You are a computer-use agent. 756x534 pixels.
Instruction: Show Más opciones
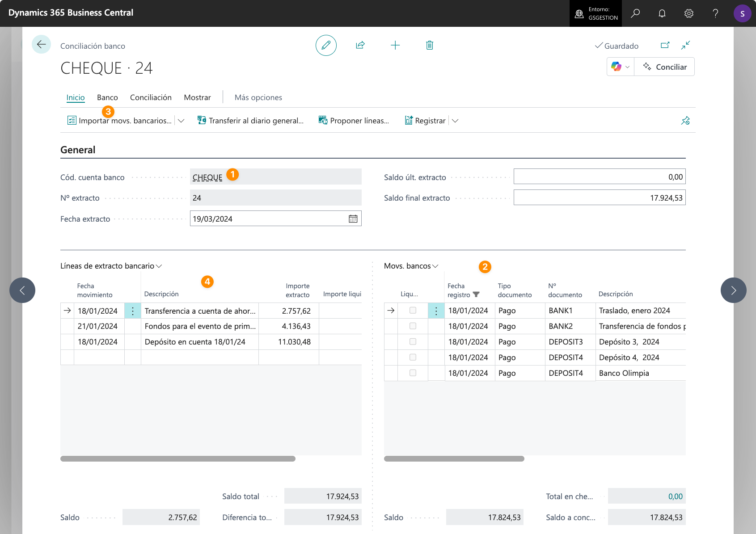(258, 97)
